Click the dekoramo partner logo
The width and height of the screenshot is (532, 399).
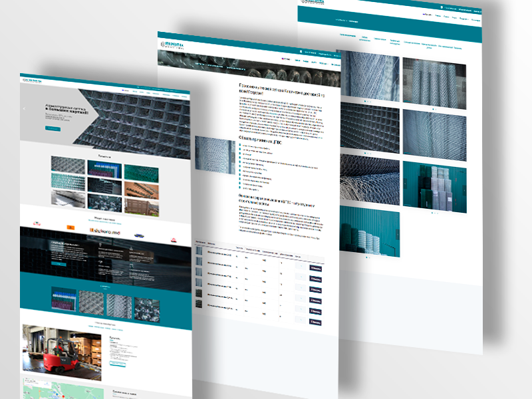tap(104, 229)
